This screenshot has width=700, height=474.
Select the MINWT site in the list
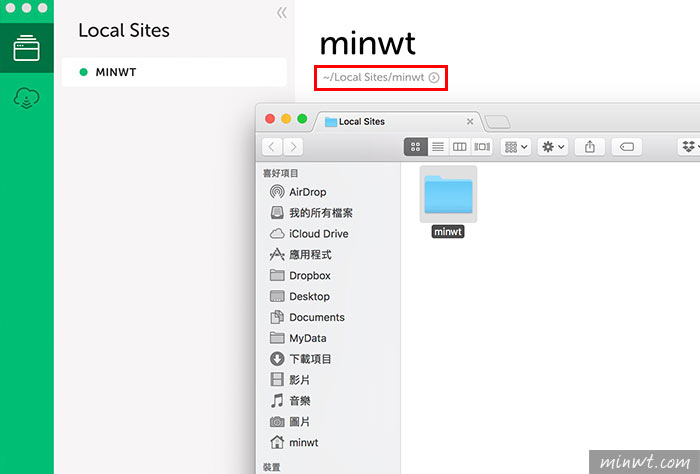click(x=174, y=72)
